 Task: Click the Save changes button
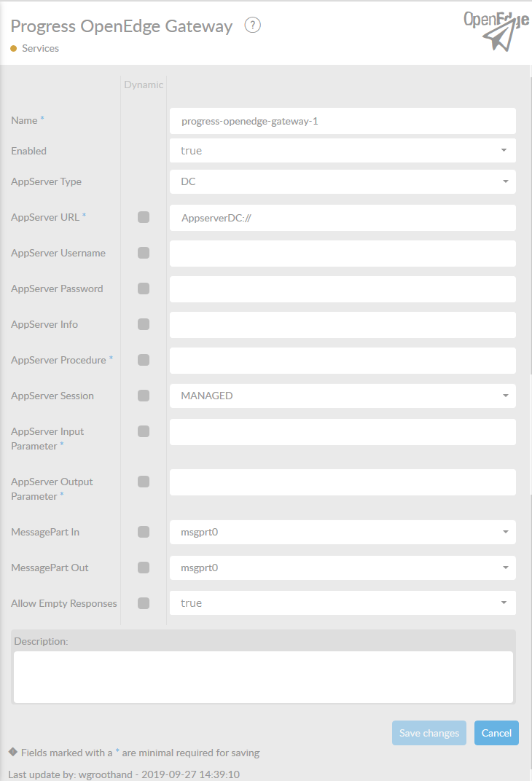[429, 733]
